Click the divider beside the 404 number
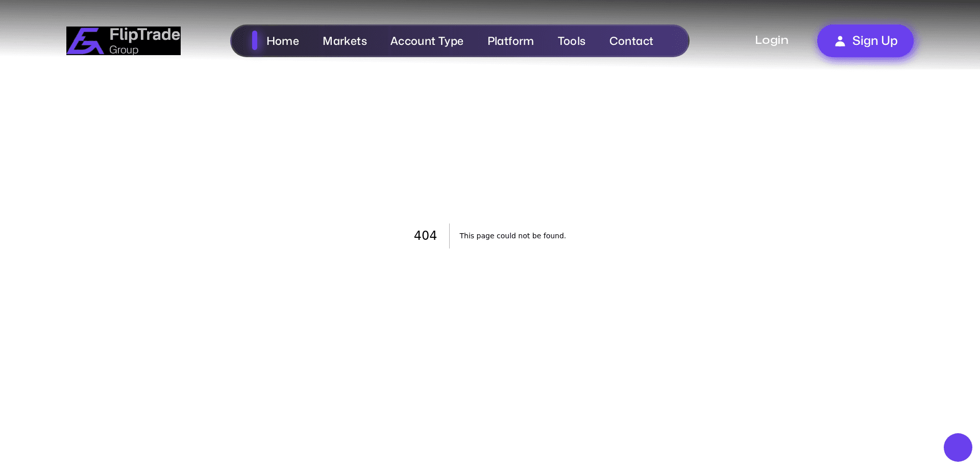Viewport: 980px width, 472px height. click(x=449, y=236)
